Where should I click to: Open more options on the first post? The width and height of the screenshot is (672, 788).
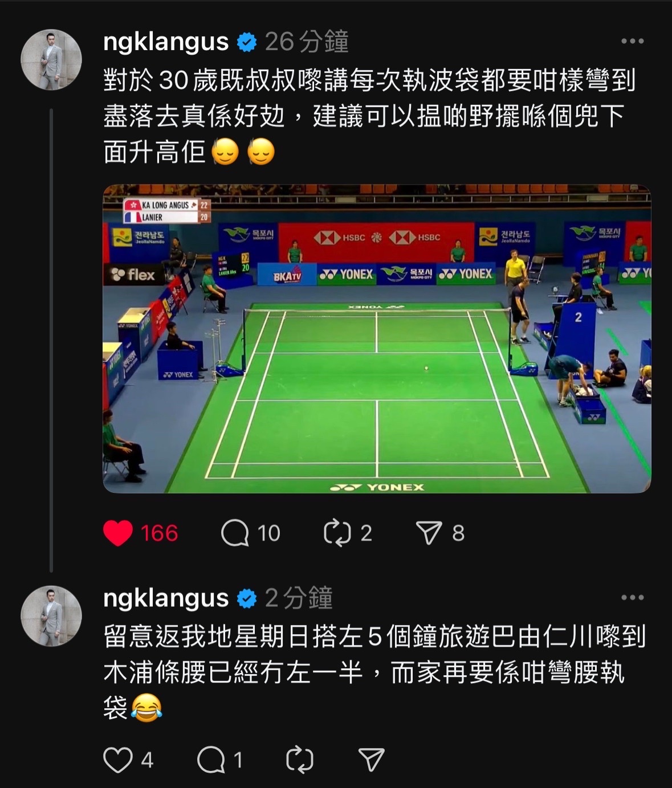[x=632, y=42]
